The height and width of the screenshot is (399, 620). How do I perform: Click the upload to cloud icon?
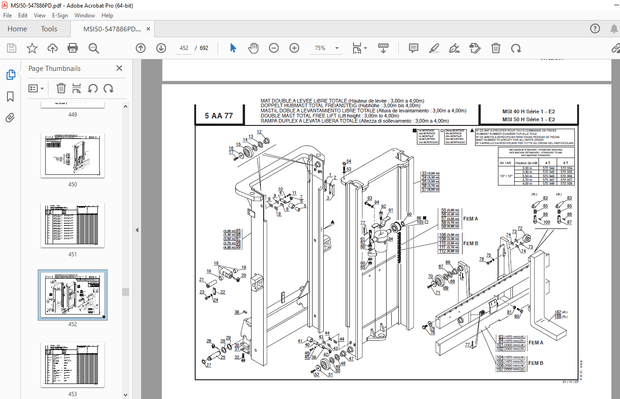tap(52, 48)
